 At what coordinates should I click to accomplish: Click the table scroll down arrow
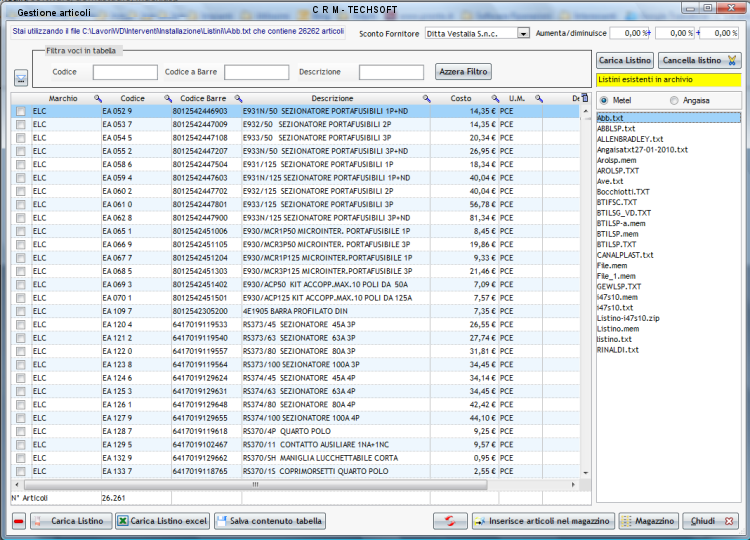pyautogui.click(x=586, y=473)
